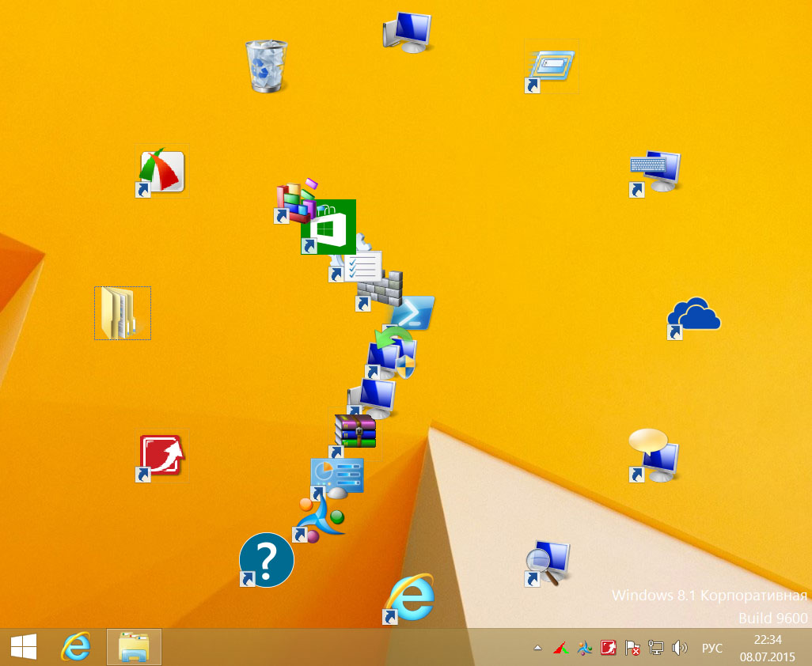
Task: Open the OneDrive cloud shortcut
Action: (694, 318)
